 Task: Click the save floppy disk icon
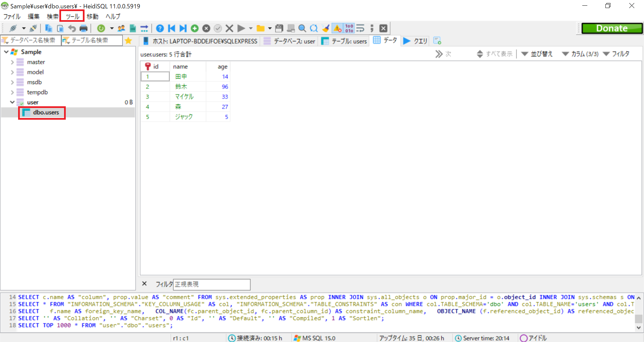[x=279, y=28]
